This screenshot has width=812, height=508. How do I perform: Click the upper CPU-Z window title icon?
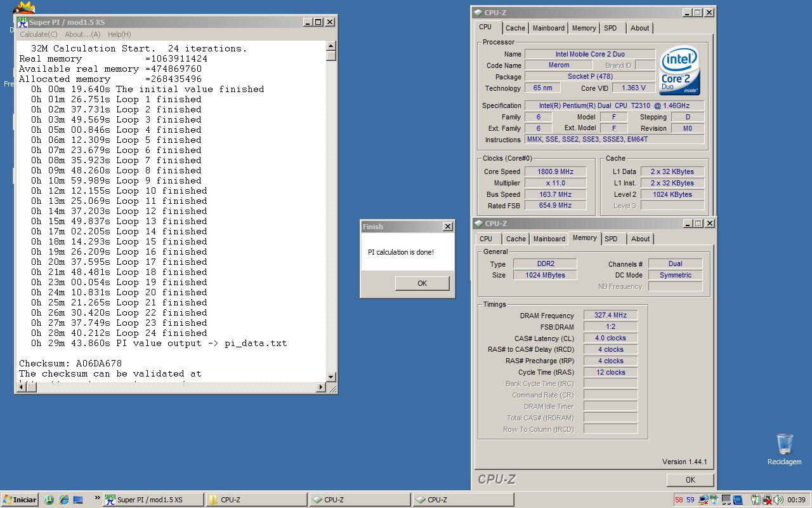click(x=478, y=12)
